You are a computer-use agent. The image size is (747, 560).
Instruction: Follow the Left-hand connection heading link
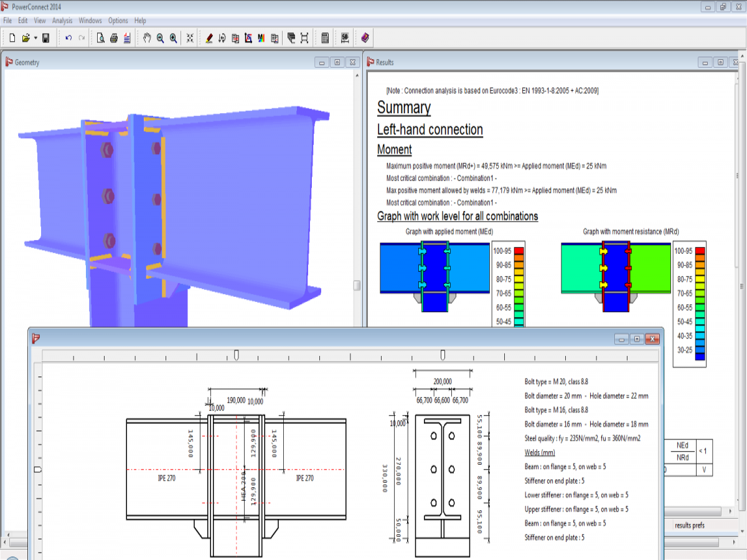tap(430, 130)
